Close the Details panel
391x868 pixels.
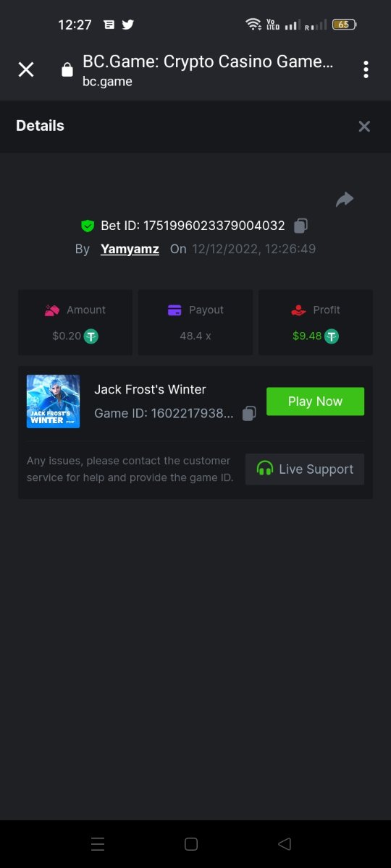pyautogui.click(x=364, y=127)
